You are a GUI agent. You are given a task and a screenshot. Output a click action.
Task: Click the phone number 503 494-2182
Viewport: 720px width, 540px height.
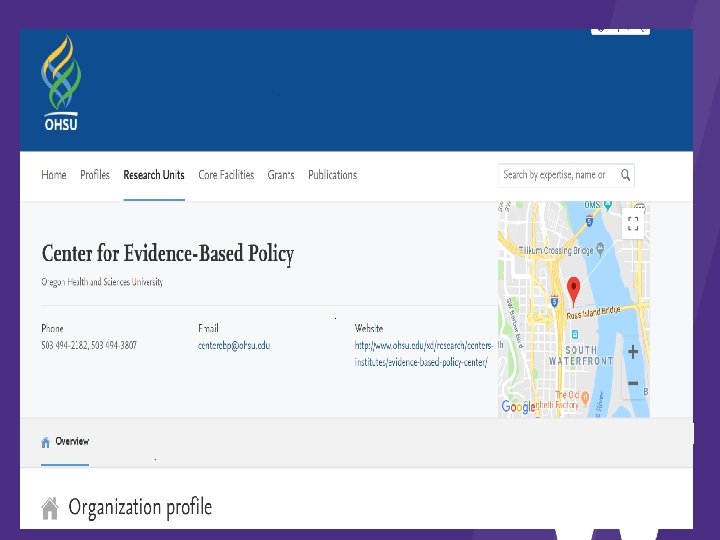pos(64,345)
